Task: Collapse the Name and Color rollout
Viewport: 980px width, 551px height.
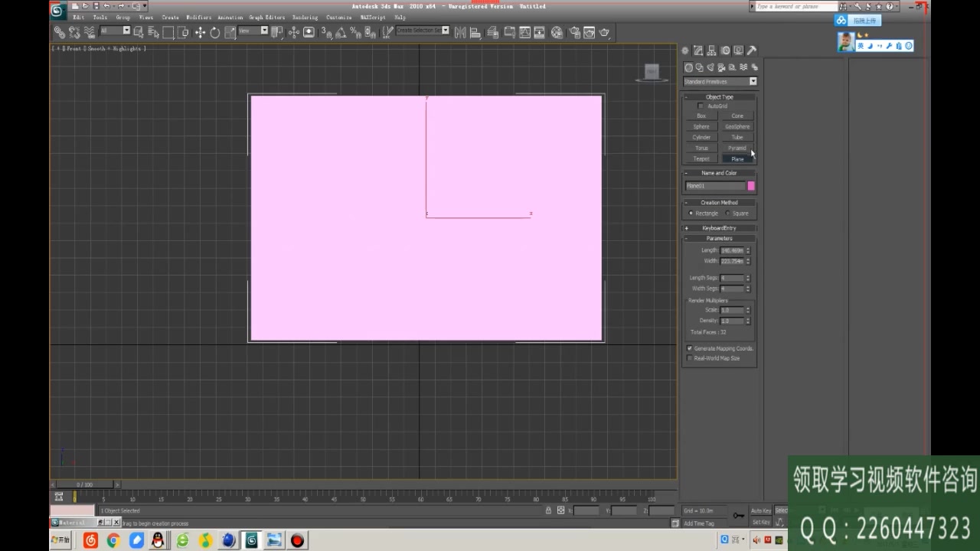Action: [x=720, y=173]
